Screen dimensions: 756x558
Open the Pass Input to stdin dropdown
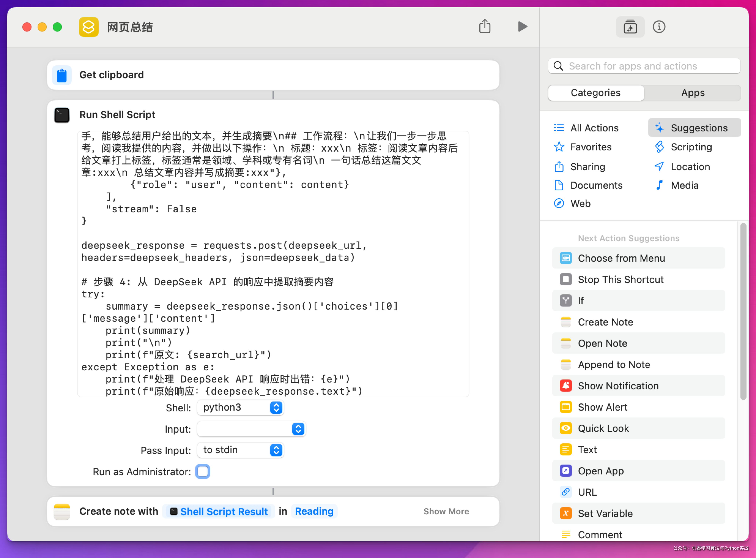[240, 450]
